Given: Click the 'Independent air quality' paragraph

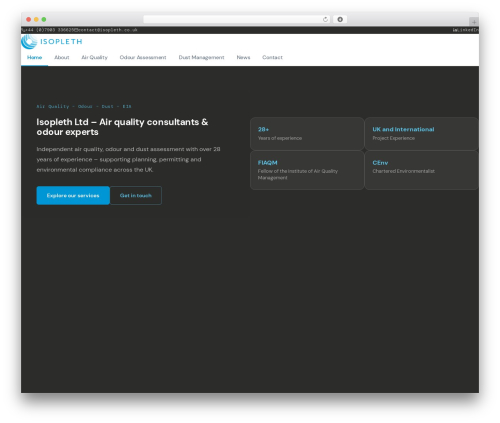Looking at the screenshot, I should click(x=128, y=159).
